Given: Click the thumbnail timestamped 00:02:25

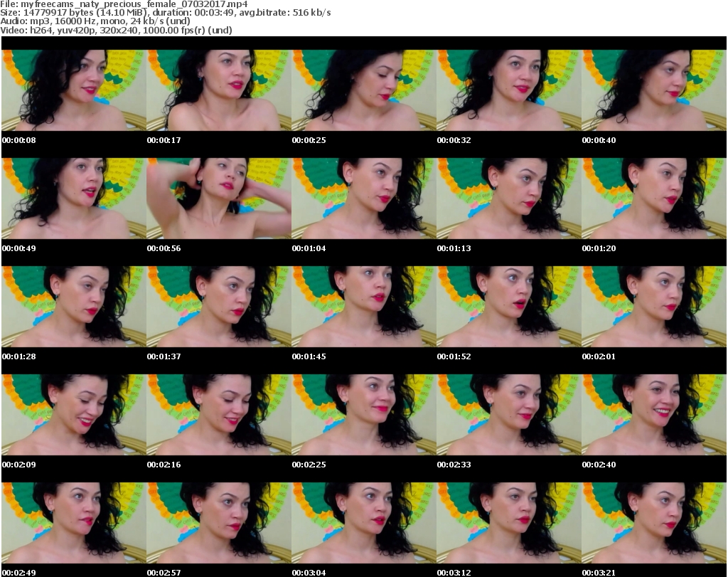Looking at the screenshot, I should click(x=364, y=415).
